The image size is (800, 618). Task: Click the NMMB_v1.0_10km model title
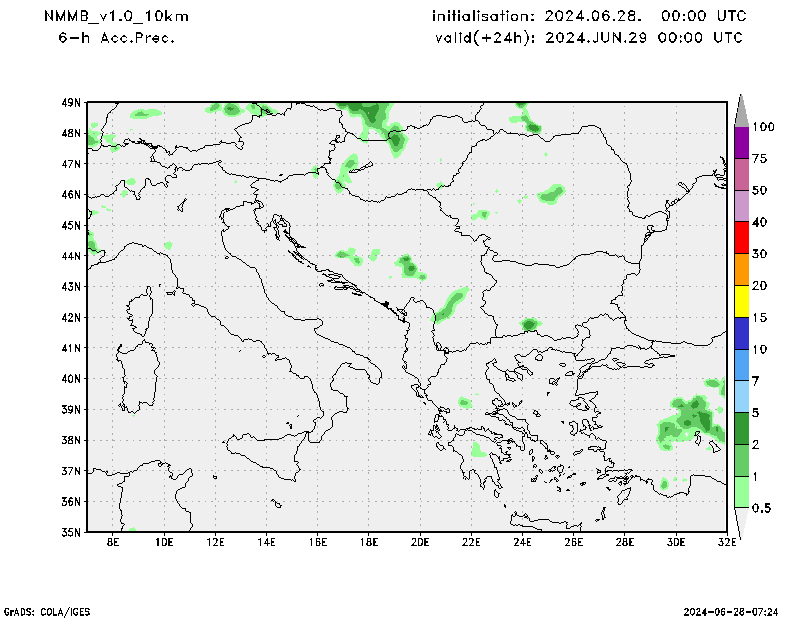(116, 17)
